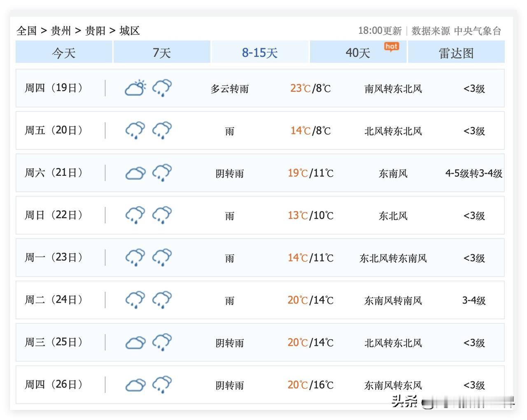The width and height of the screenshot is (527, 420).
Task: Select the 周四（26日） date label
Action: [54, 385]
